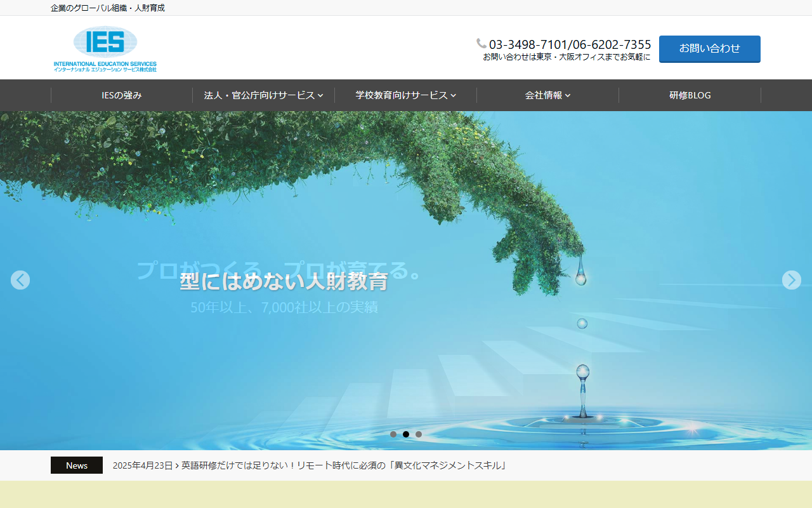The image size is (812, 508).
Task: Click the phone icon beside the number
Action: point(481,44)
